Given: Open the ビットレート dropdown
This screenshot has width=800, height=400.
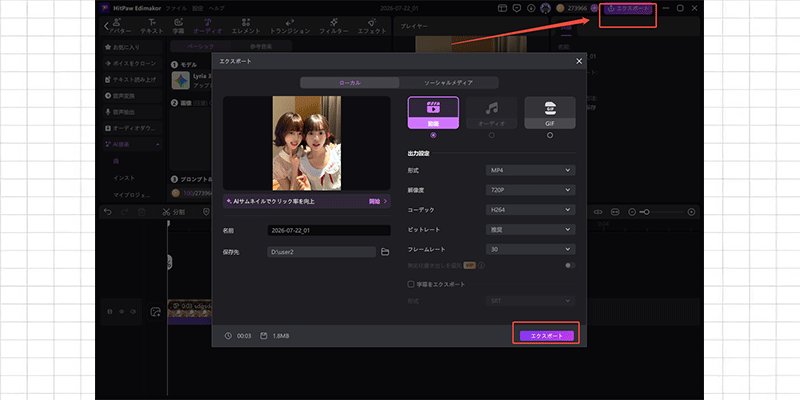Looking at the screenshot, I should click(x=531, y=230).
